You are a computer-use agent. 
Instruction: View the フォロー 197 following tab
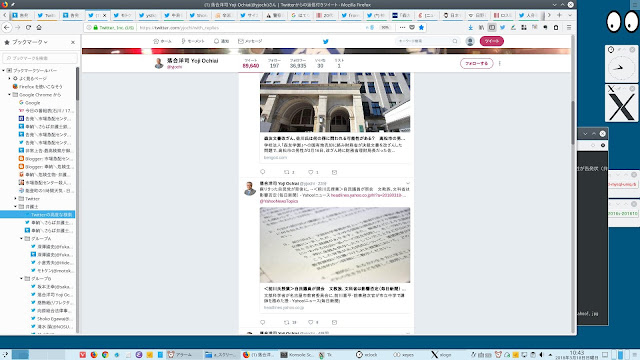tap(274, 63)
